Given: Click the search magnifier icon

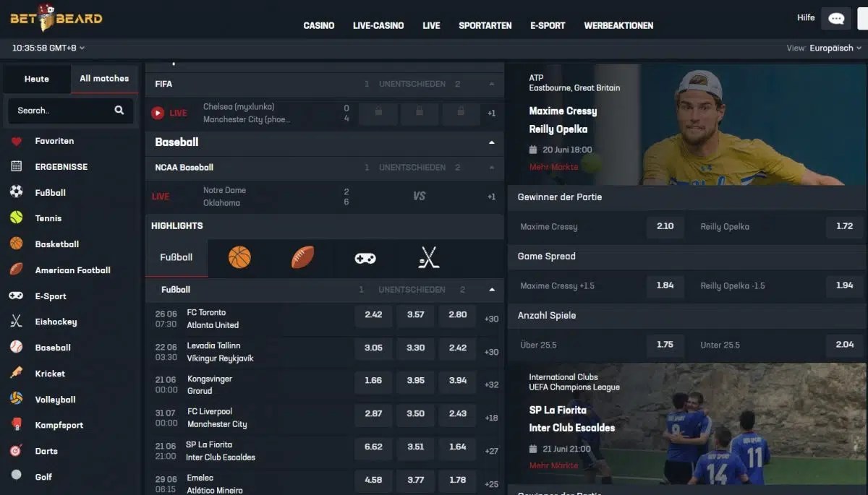Looking at the screenshot, I should 119,111.
